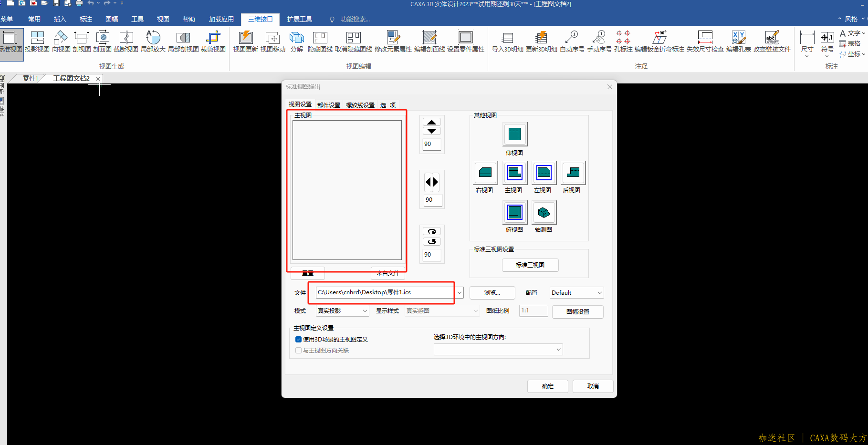868x445 pixels.
Task: Click the 确定 OK button
Action: (548, 386)
